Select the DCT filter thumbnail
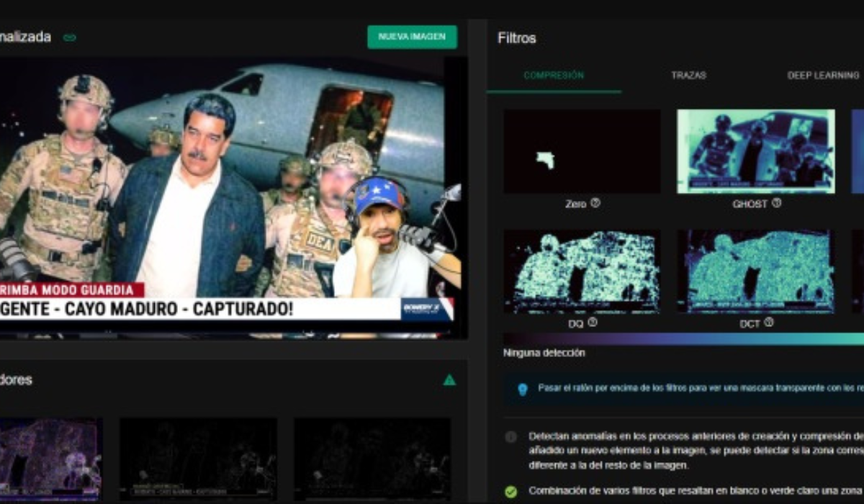The height and width of the screenshot is (504, 864). 756,271
